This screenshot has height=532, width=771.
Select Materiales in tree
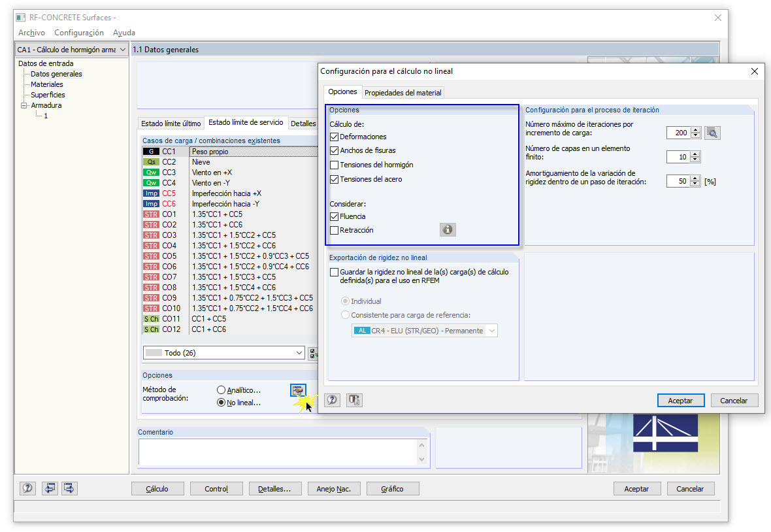point(46,84)
